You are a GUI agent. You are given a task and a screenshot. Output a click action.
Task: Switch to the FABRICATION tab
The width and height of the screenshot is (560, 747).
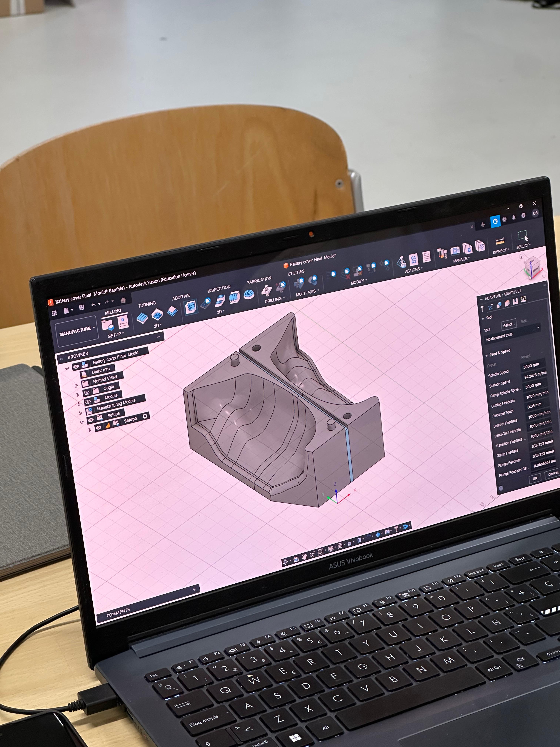tap(259, 280)
